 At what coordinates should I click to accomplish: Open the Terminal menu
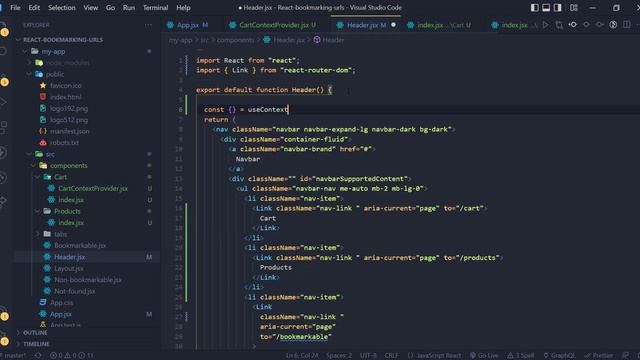[x=156, y=8]
